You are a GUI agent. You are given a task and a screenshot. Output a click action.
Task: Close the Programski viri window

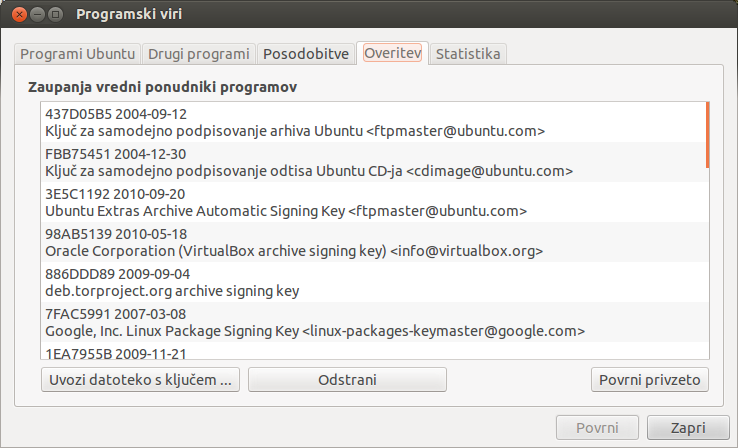19,15
